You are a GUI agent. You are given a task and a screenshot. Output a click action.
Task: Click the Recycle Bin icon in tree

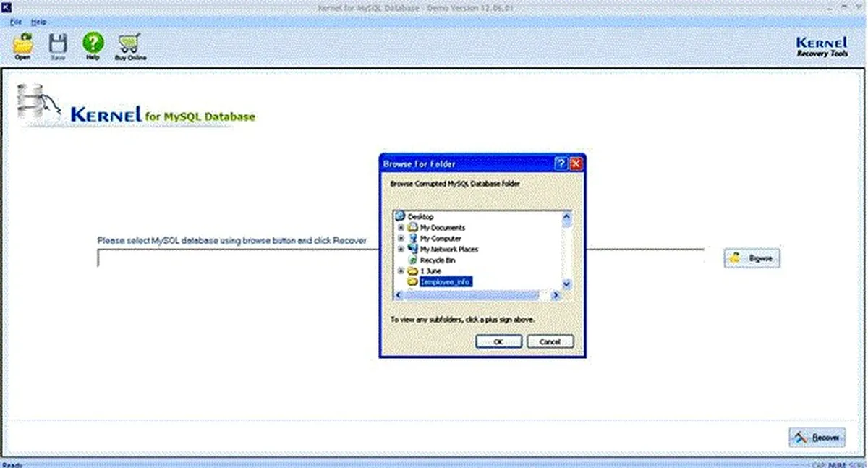coord(413,260)
